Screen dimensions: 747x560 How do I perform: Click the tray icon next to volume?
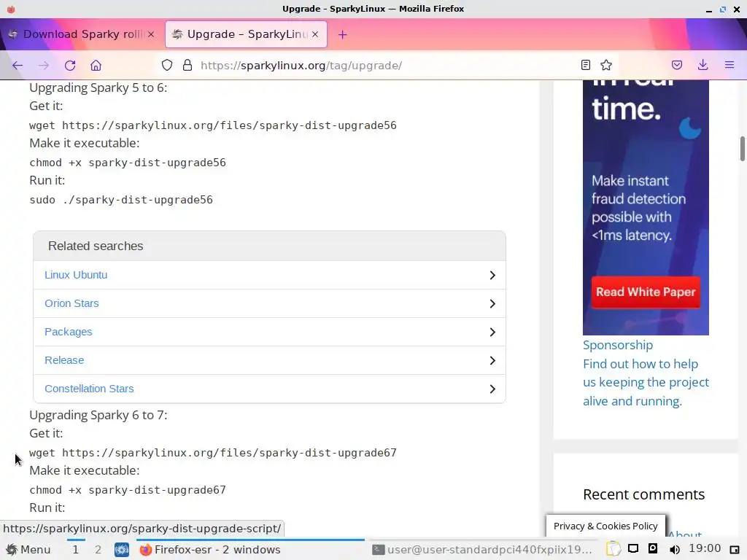pos(653,548)
